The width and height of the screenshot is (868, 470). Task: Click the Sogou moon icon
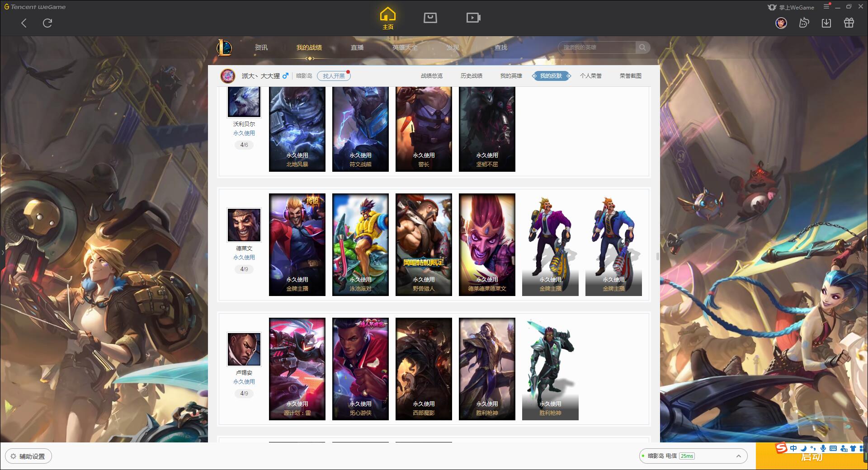(803, 448)
